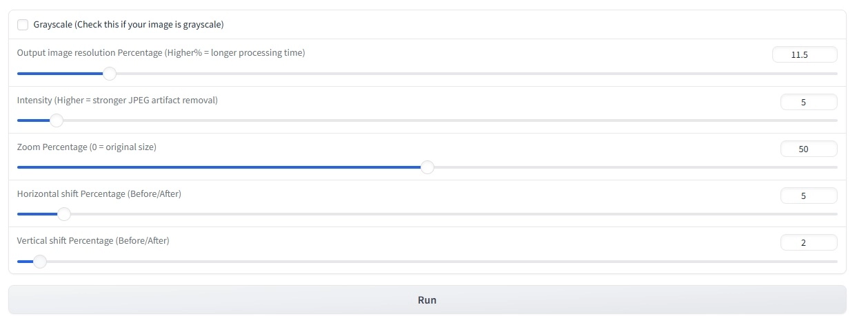The width and height of the screenshot is (868, 316).
Task: Click the Intensity label text
Action: [117, 100]
